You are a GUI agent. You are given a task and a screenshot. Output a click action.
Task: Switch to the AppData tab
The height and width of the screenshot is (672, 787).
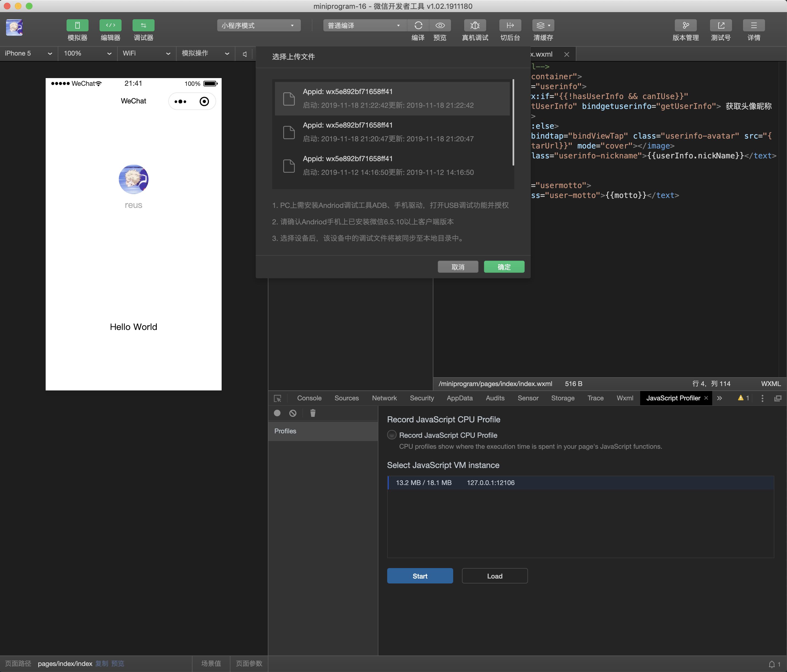click(459, 398)
